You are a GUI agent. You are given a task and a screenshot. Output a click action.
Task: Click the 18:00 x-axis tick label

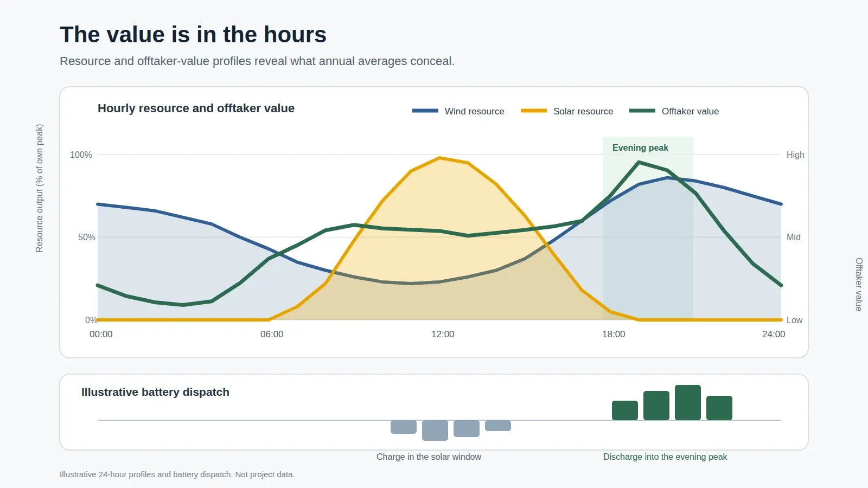tap(614, 335)
